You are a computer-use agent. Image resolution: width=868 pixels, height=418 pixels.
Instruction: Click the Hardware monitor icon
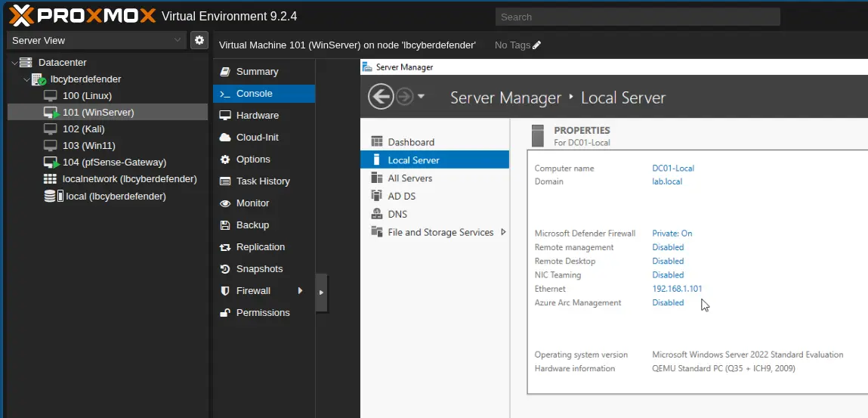pos(225,115)
